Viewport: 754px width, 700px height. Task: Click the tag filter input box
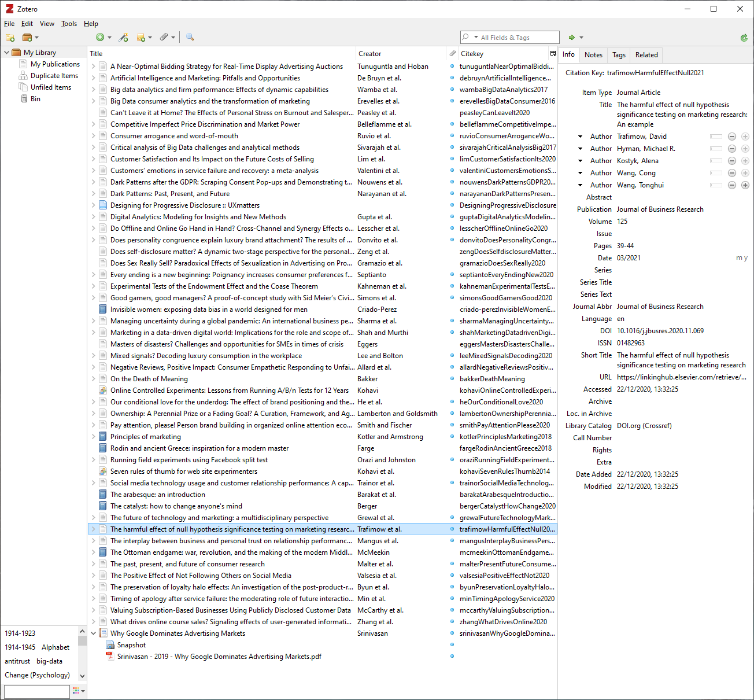(x=37, y=691)
